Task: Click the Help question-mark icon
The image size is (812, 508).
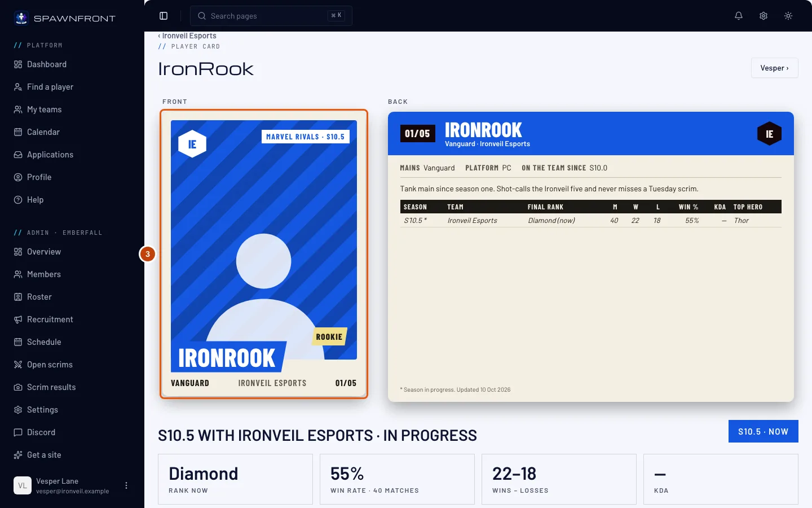Action: pos(18,200)
